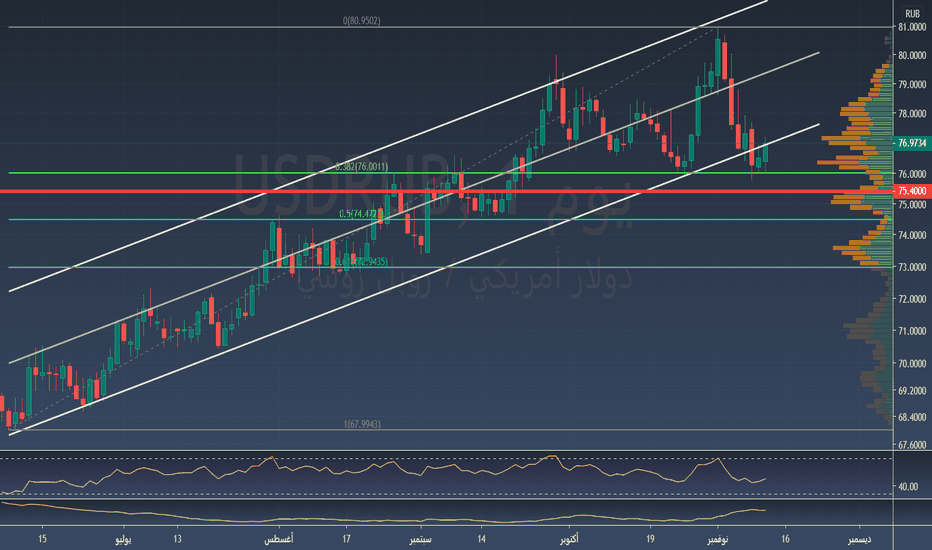This screenshot has height=550, width=932.
Task: Click the 40.00 RSI axis label
Action: 908,486
